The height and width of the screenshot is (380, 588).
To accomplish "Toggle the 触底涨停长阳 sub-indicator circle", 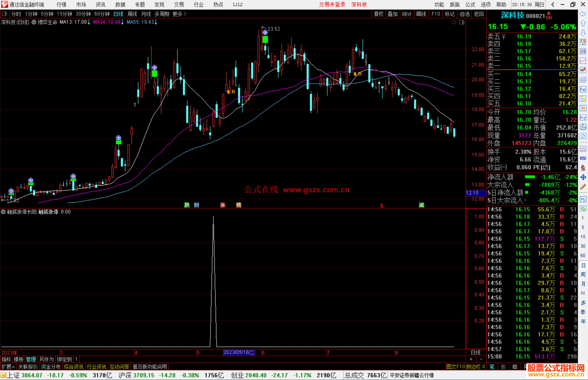I will click(3, 212).
